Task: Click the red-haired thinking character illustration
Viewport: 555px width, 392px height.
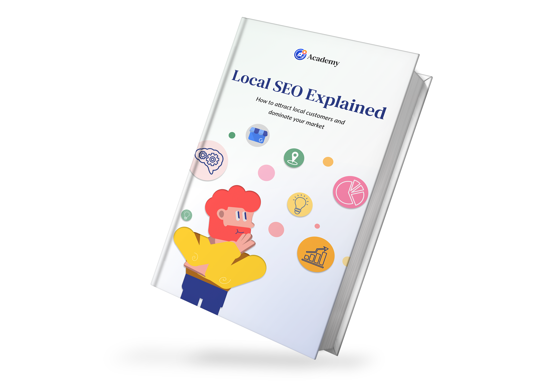Action: click(220, 250)
